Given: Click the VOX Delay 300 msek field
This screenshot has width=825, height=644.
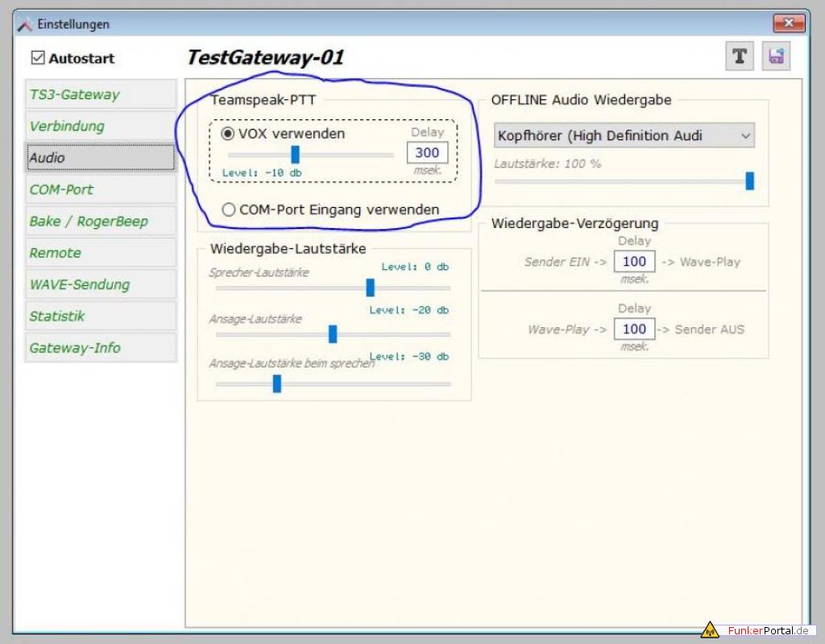Looking at the screenshot, I should (427, 153).
